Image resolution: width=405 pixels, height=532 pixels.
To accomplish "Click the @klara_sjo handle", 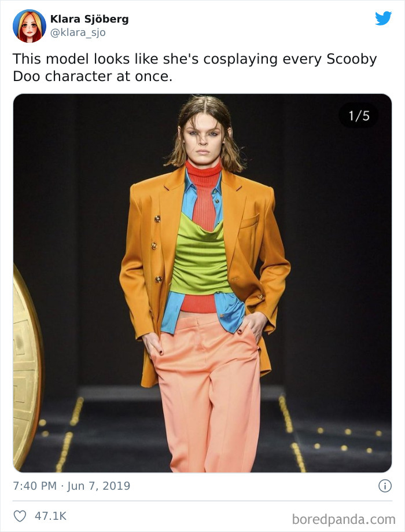I will 78,32.
